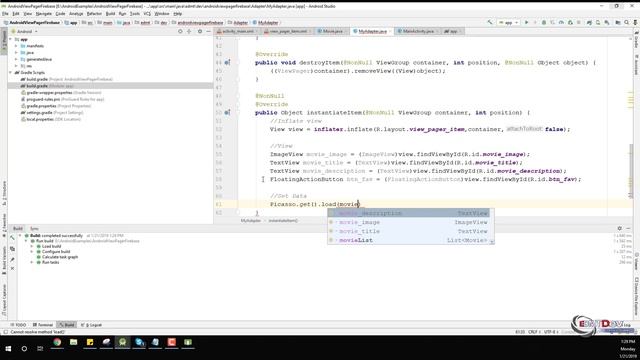Image resolution: width=640 pixels, height=360 pixels.
Task: Choose movieList from the autocomplete popup
Action: [x=409, y=240]
